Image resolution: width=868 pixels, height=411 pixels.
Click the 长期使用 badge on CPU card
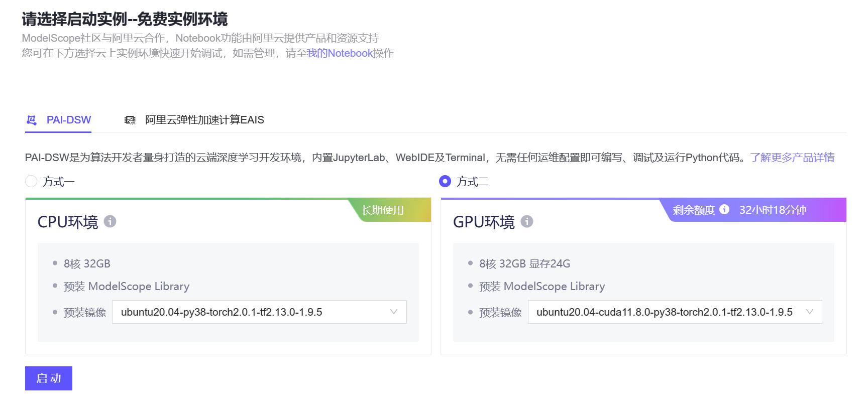click(383, 210)
